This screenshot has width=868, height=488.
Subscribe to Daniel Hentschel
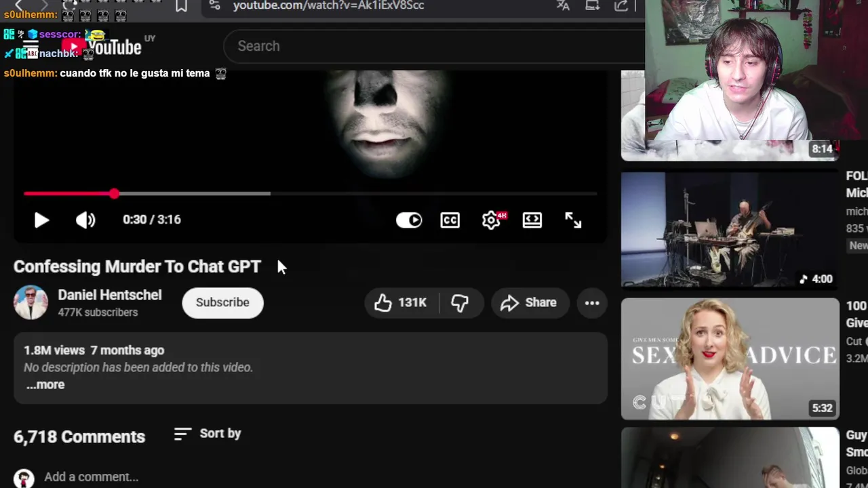(x=222, y=302)
